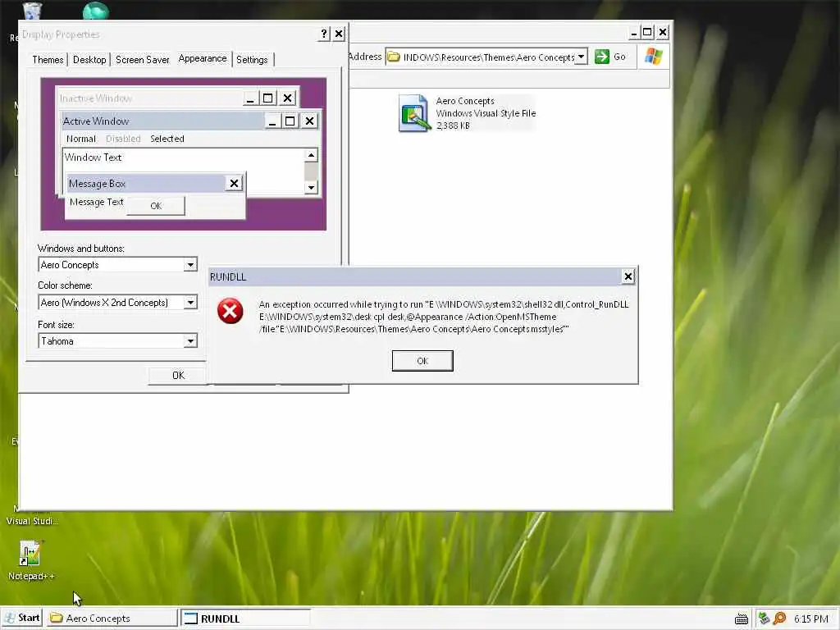
Task: Click the orange magnifier tray icon
Action: (x=779, y=619)
